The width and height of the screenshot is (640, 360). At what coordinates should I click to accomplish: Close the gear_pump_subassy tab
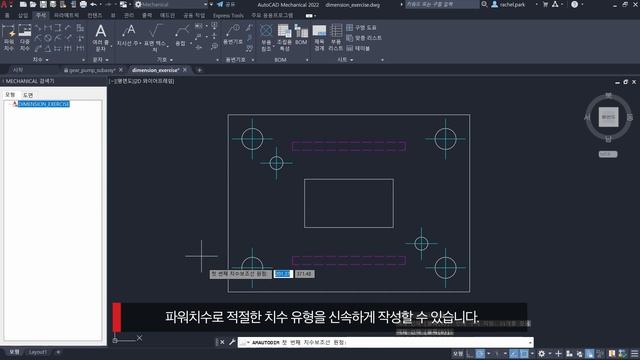[121, 70]
